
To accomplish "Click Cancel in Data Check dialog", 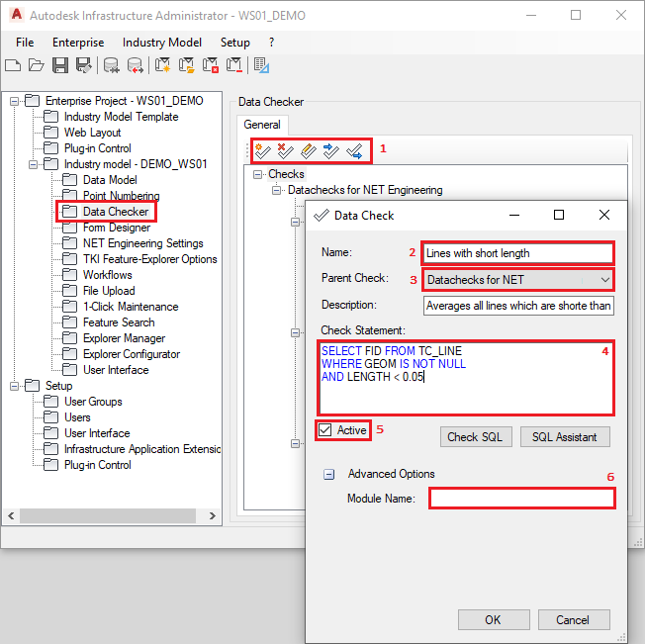I will pyautogui.click(x=573, y=619).
